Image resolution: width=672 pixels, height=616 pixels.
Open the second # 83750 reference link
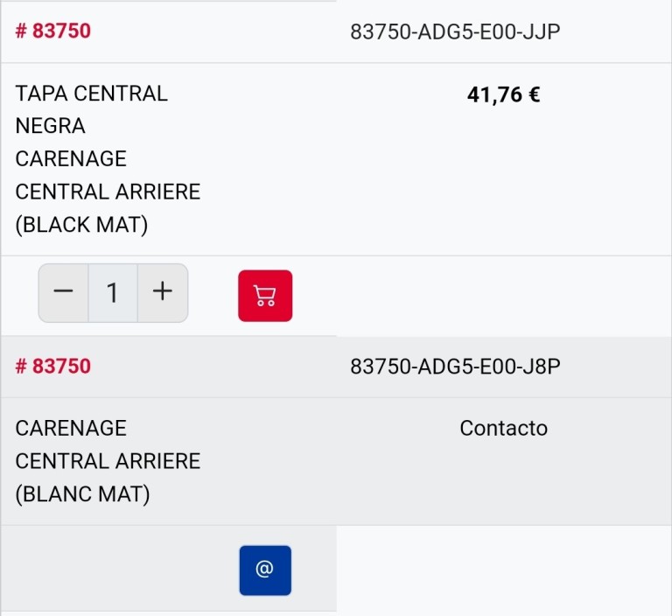point(53,367)
